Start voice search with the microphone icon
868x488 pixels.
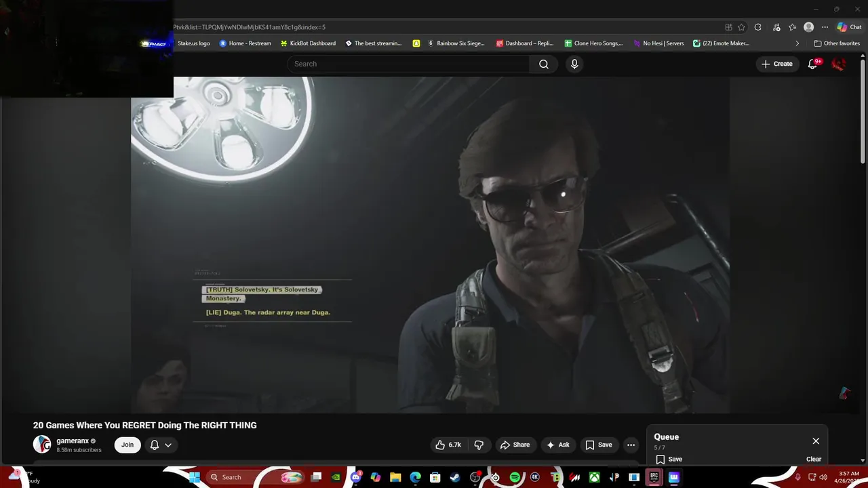(574, 64)
